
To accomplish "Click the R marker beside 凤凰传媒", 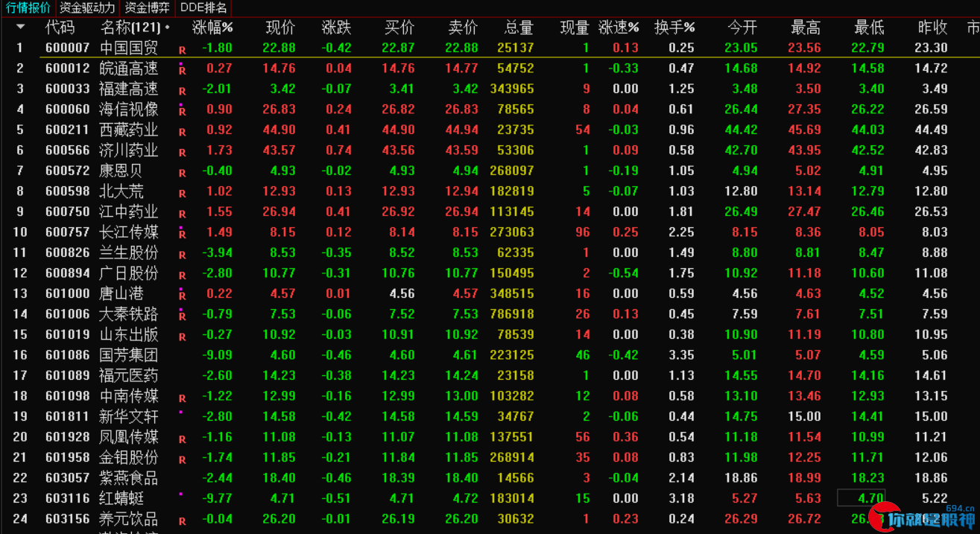I will point(182,439).
